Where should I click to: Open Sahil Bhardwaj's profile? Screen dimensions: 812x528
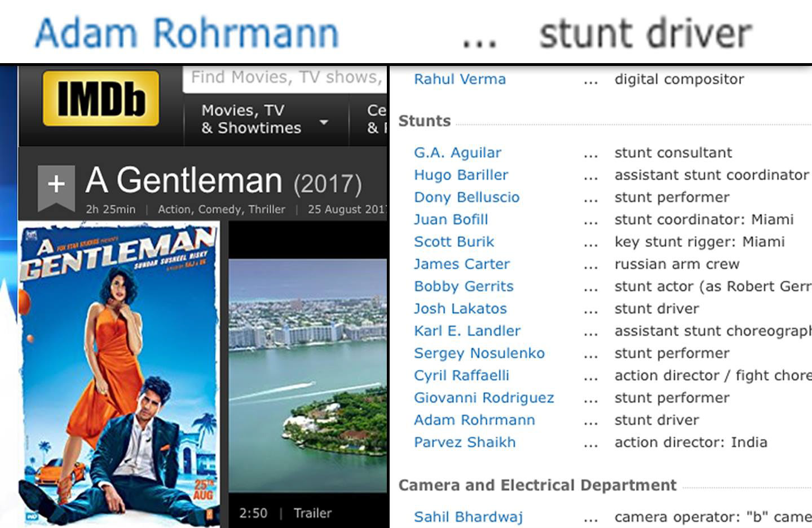coord(468,517)
